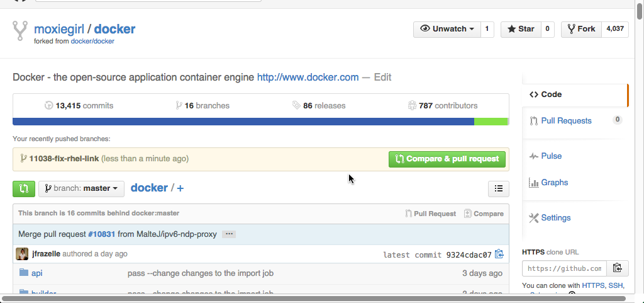
Task: Click the Compare icon link
Action: click(484, 214)
